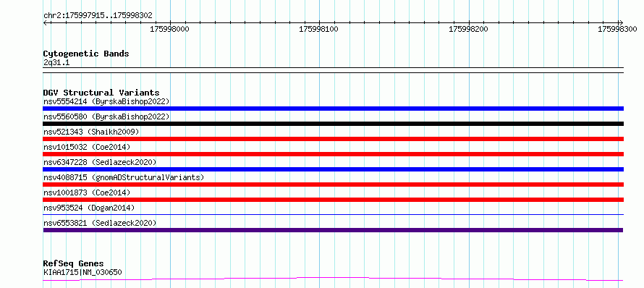The image size is (644, 288).
Task: Click the right arrow end of the ruler
Action: click(x=621, y=22)
